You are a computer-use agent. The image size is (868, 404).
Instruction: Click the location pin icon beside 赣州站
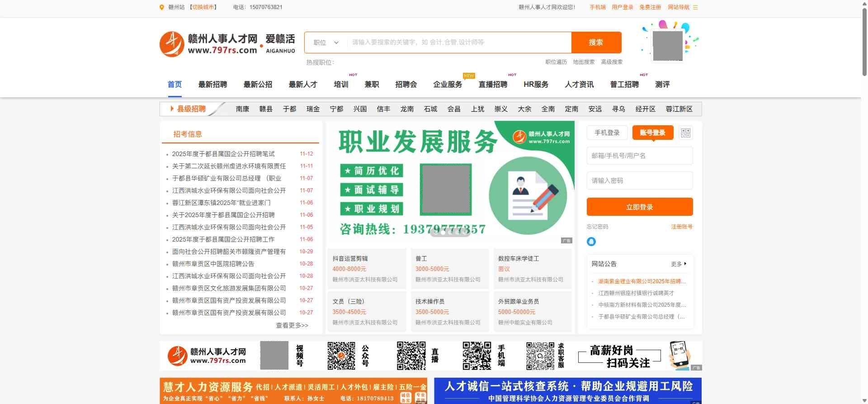click(x=162, y=7)
